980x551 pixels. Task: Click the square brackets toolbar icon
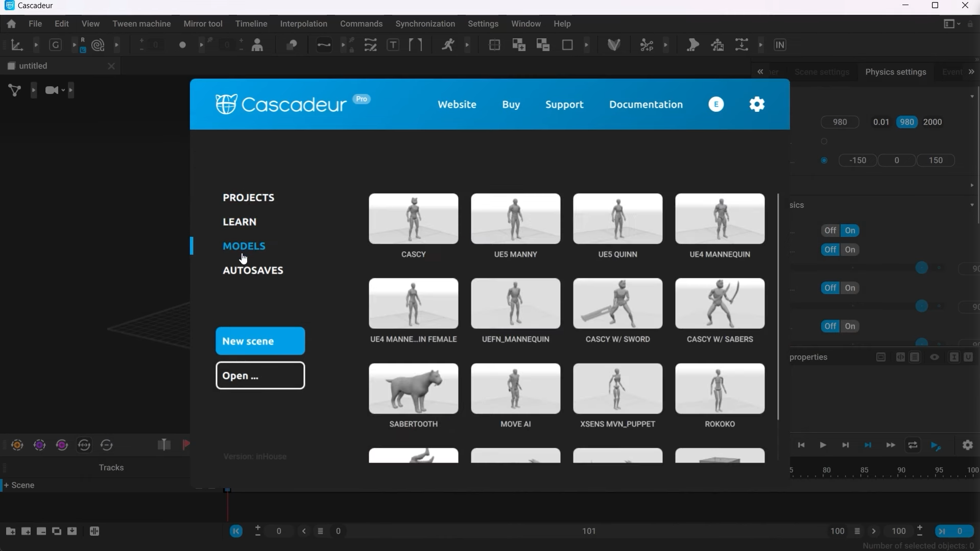point(416,45)
